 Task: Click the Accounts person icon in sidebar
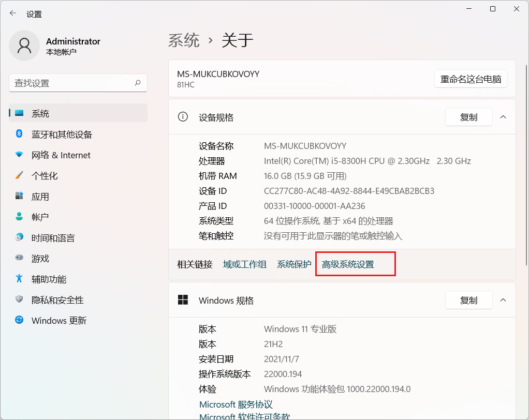[19, 216]
